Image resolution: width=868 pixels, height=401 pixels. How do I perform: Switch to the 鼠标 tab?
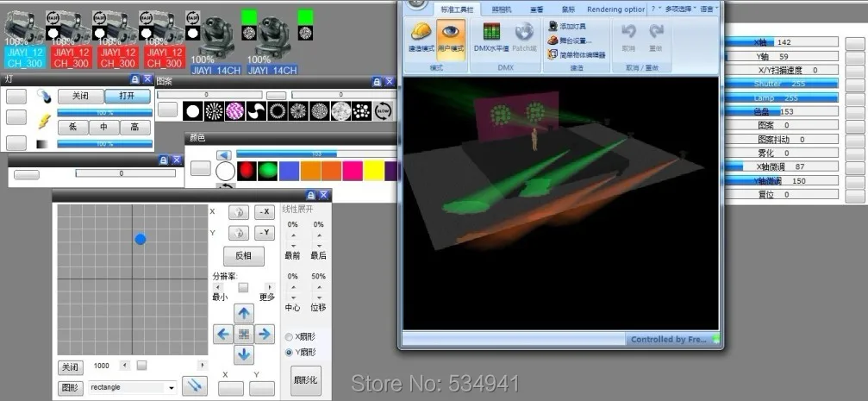(568, 9)
